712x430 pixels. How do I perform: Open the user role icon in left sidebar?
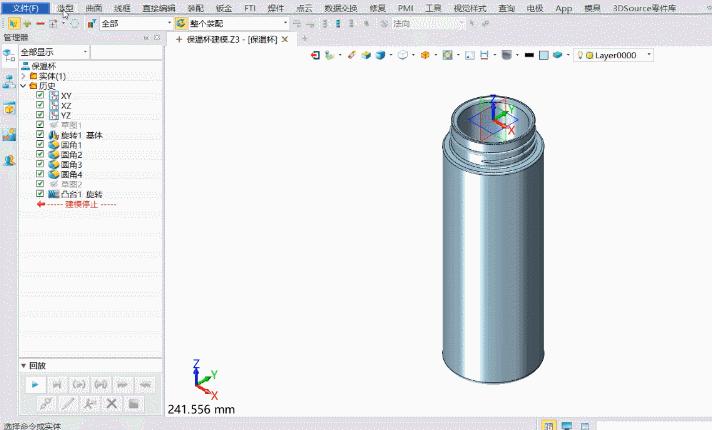(9, 160)
